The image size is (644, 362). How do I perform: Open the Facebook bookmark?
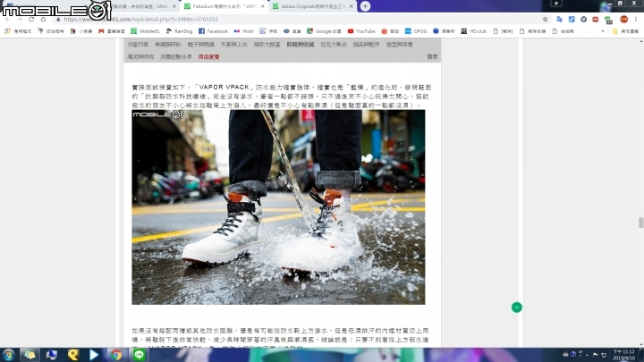213,31
